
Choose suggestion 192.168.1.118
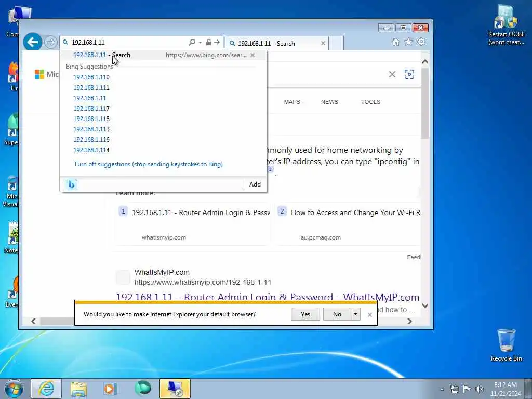(91, 119)
